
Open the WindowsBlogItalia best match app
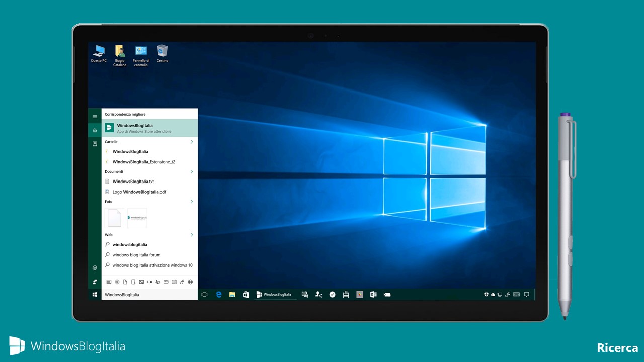point(149,128)
